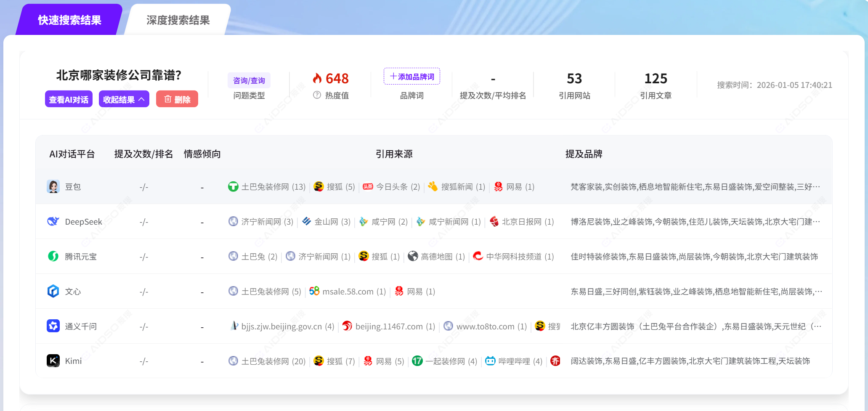The image size is (868, 411).
Task: Click 通义千问 brands text starting 北京亿丰方圆装饰
Action: pos(696,326)
